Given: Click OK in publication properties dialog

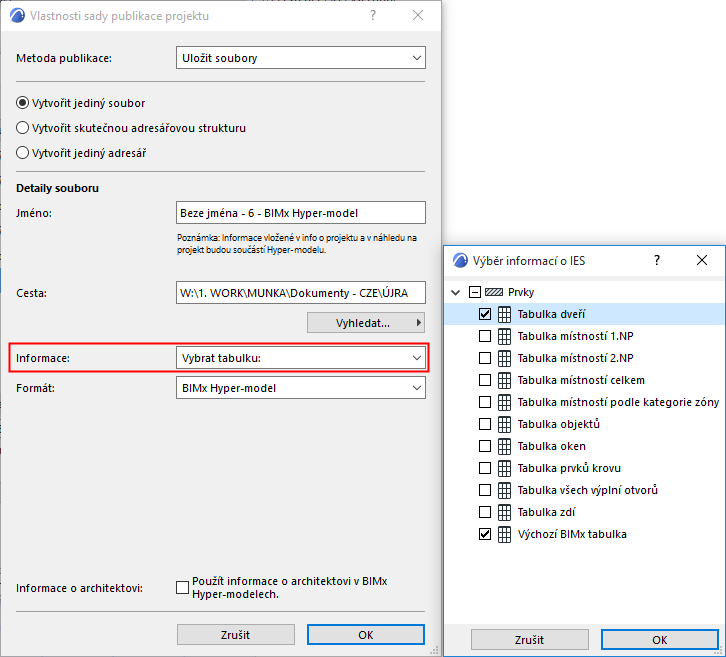Looking at the screenshot, I should click(366, 635).
